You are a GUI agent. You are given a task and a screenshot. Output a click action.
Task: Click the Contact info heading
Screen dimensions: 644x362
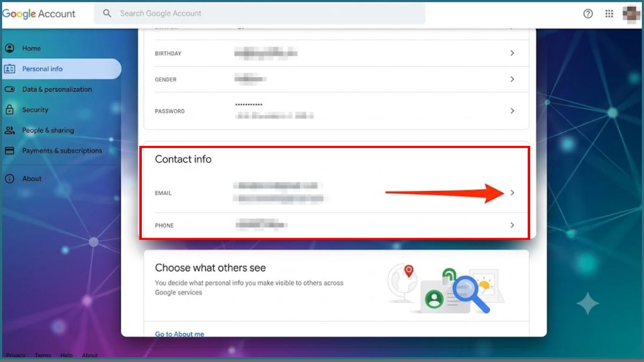pyautogui.click(x=183, y=159)
